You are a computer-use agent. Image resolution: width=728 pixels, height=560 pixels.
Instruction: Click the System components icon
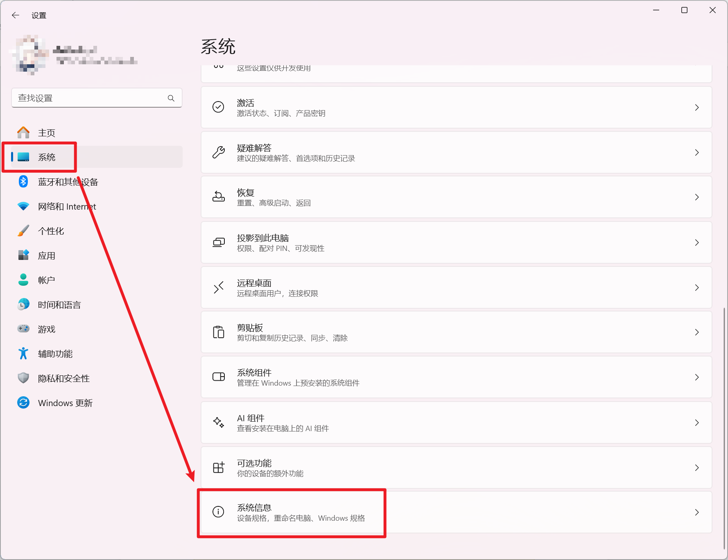coord(219,377)
